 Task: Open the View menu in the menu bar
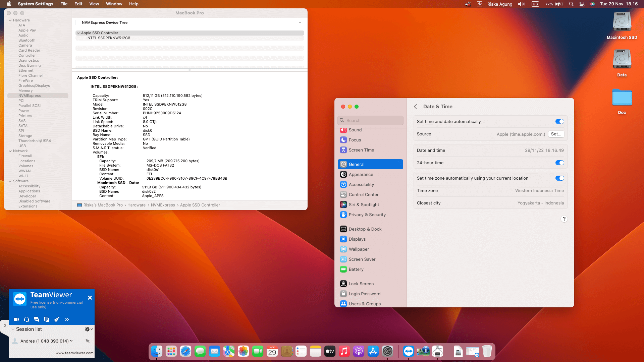click(x=94, y=4)
